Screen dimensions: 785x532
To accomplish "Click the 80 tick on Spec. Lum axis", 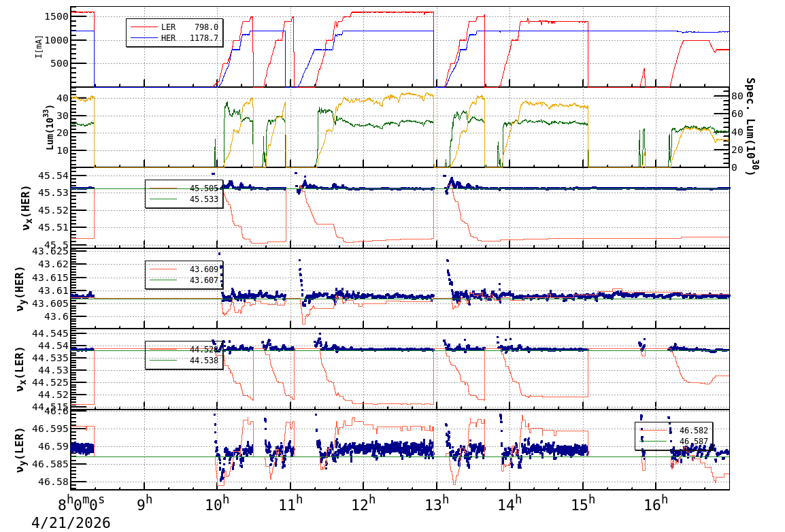I will click(737, 96).
